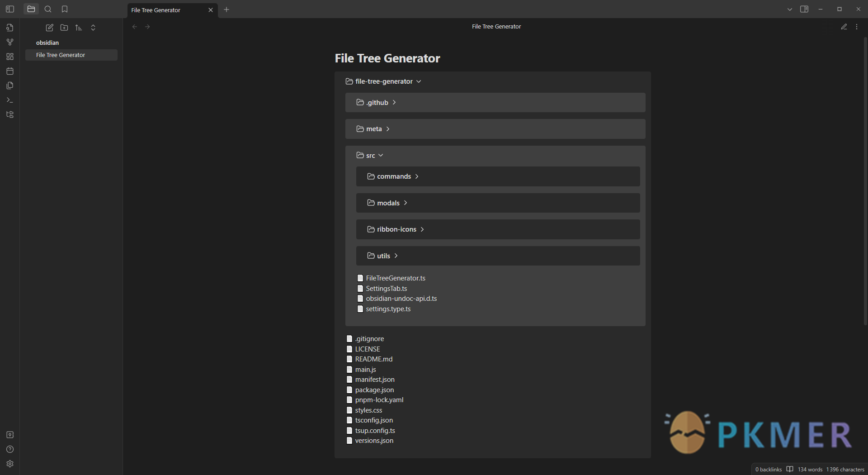The image size is (868, 475).
Task: Open settings gear icon
Action: 10,464
